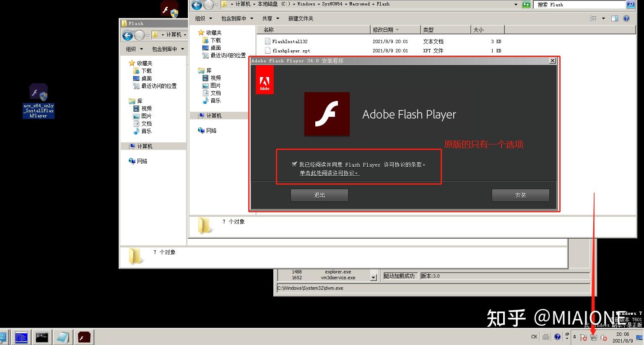The height and width of the screenshot is (345, 644).
Task: Click the Flash Player logo in the installer
Action: (x=327, y=114)
